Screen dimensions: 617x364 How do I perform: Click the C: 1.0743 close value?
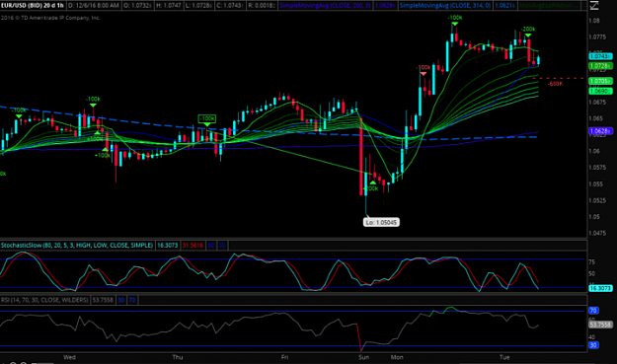click(231, 6)
